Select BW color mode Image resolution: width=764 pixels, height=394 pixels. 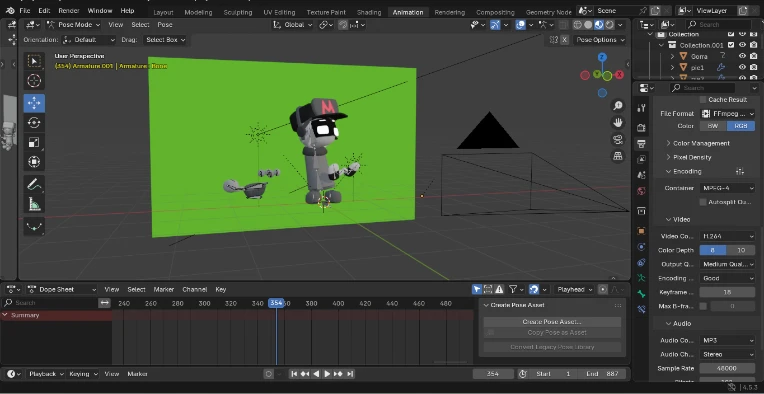(713, 126)
